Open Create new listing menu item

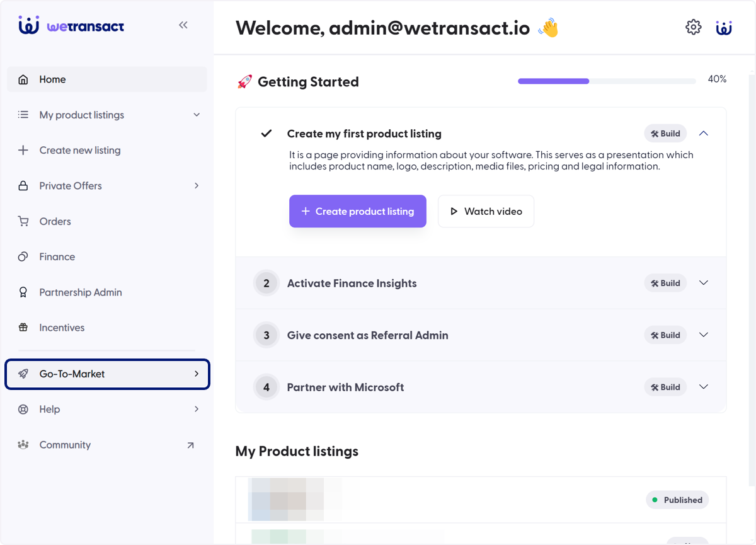[107, 150]
